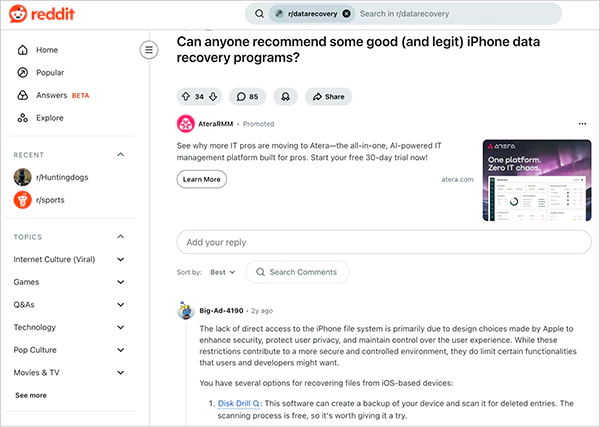Collapse the Topics section
This screenshot has height=427, width=600.
(121, 237)
